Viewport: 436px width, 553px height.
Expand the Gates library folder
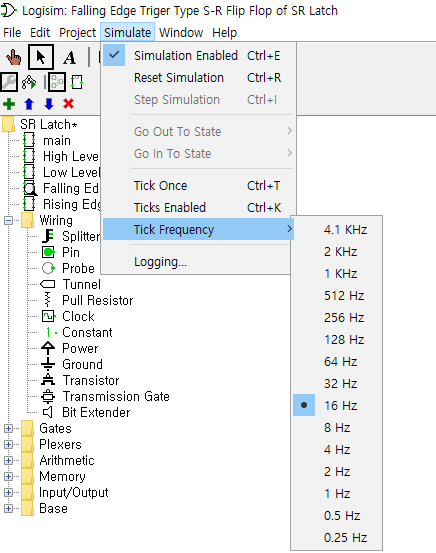8,429
